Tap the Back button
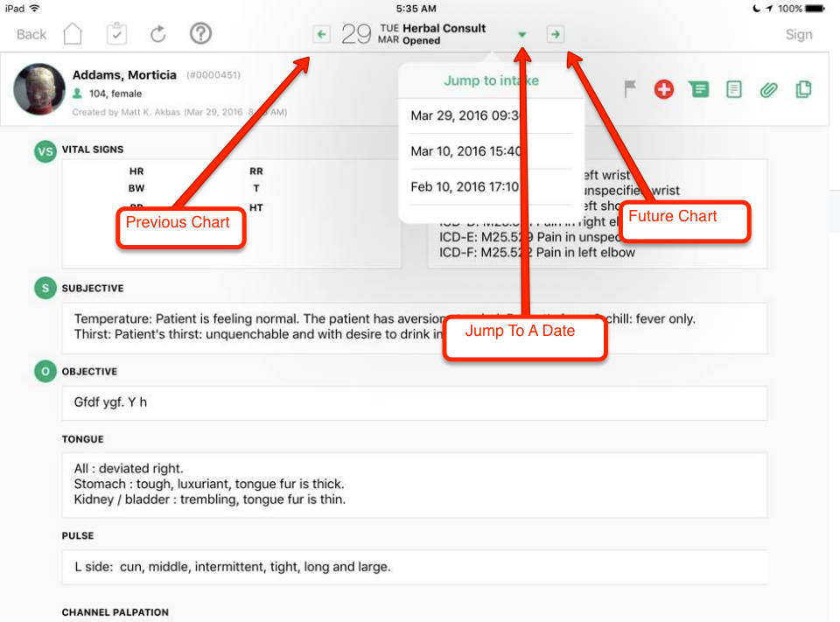840x622 pixels. coord(31,34)
